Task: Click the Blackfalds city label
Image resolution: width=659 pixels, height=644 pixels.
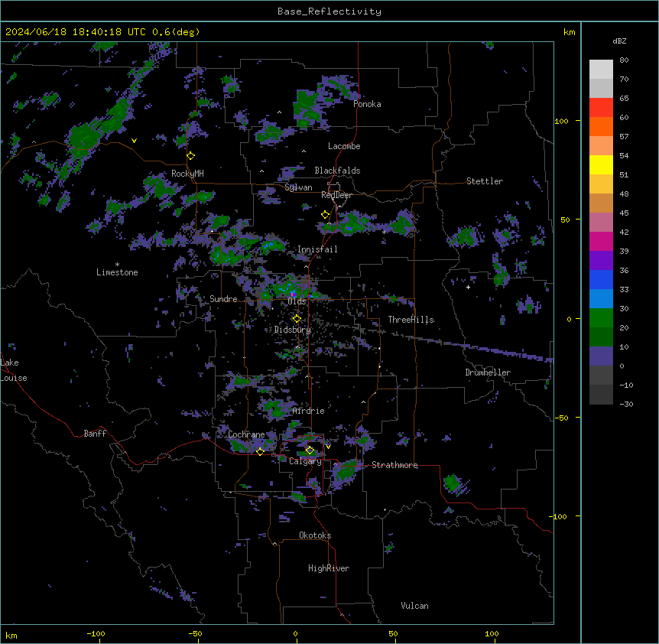Action: [x=337, y=171]
